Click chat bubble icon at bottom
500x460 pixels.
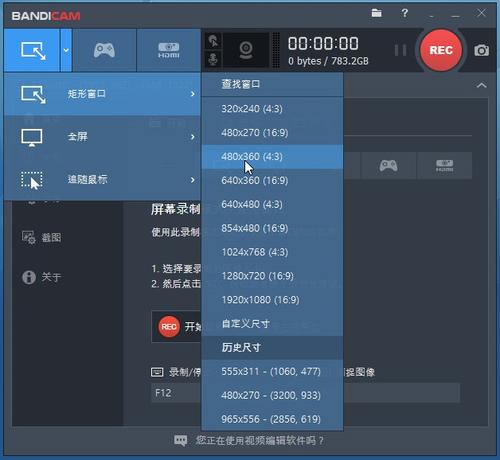(x=181, y=441)
